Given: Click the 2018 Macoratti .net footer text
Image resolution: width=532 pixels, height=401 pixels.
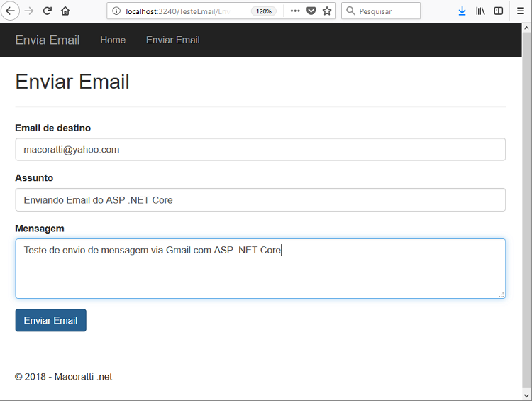Looking at the screenshot, I should pyautogui.click(x=63, y=377).
